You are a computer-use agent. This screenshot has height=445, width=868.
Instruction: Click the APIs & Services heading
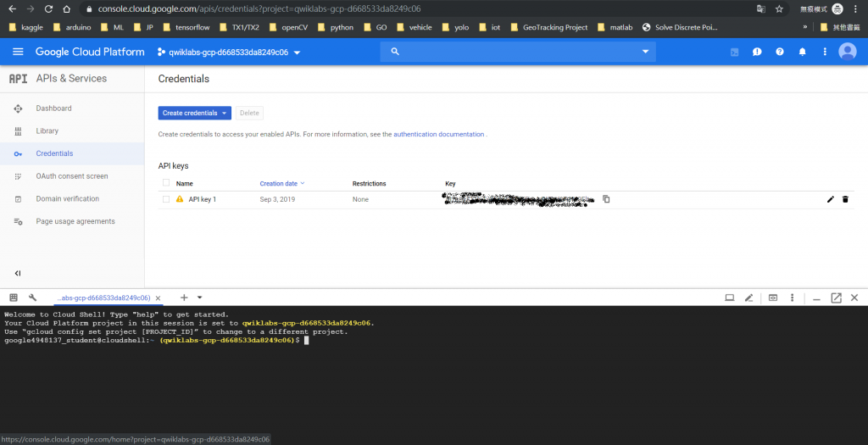tap(71, 79)
